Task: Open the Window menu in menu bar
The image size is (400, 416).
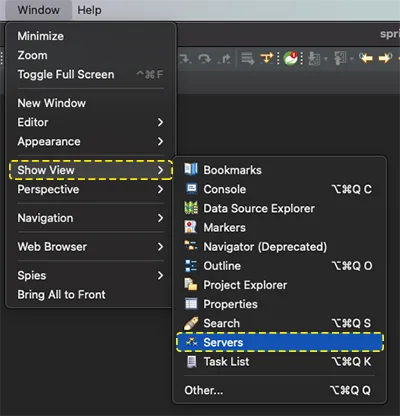Action: (39, 10)
